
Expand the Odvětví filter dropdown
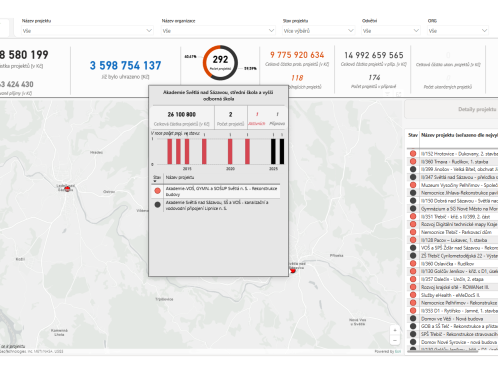click(391, 31)
